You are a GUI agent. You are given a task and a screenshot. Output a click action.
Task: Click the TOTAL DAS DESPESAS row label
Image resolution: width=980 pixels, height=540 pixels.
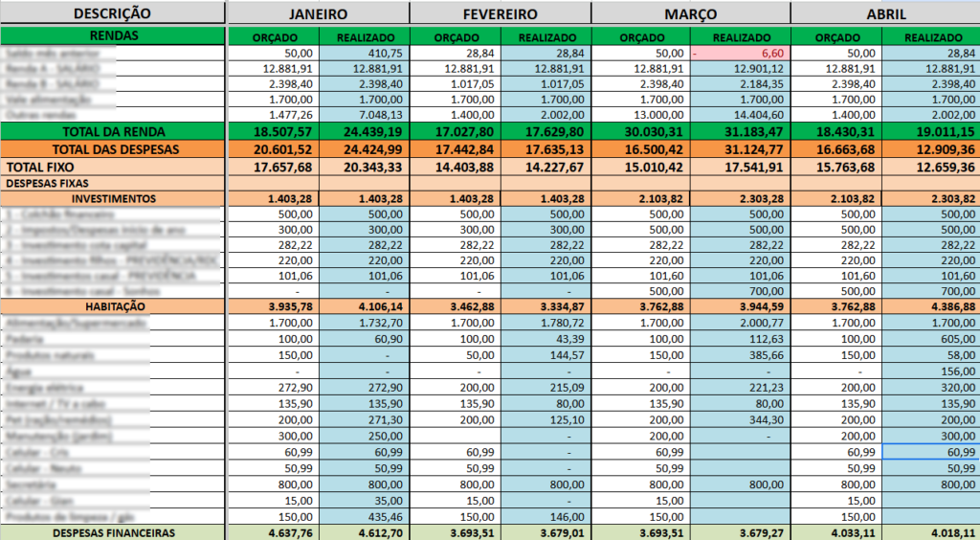pyautogui.click(x=112, y=148)
